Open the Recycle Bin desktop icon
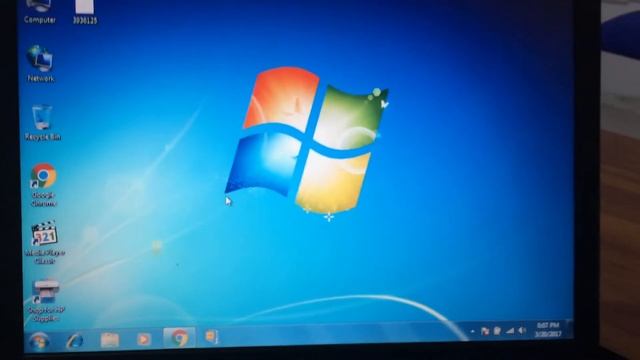This screenshot has height=360, width=640. point(42,123)
